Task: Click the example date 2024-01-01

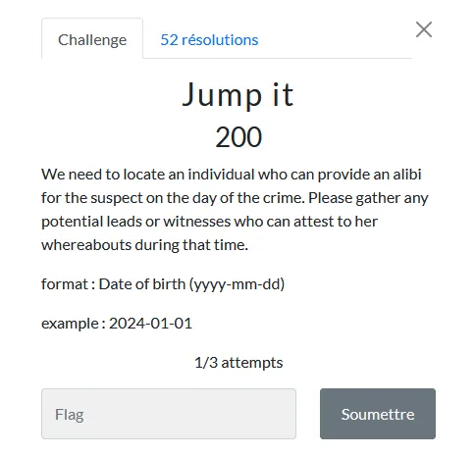Action: (150, 324)
